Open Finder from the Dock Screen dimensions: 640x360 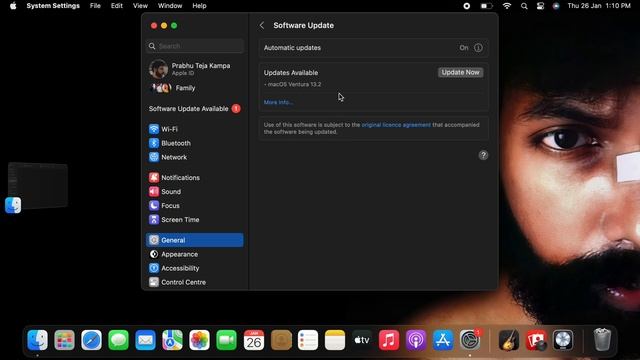[x=38, y=340]
